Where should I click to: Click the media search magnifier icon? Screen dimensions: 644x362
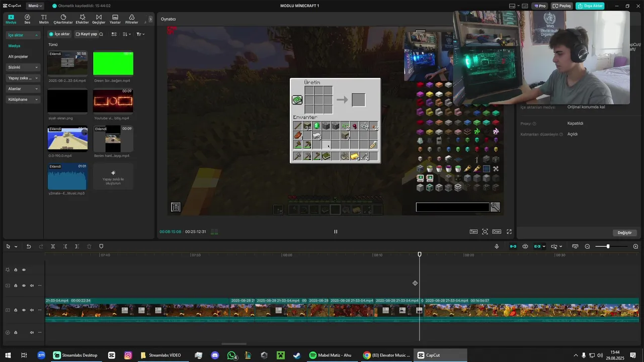101,34
